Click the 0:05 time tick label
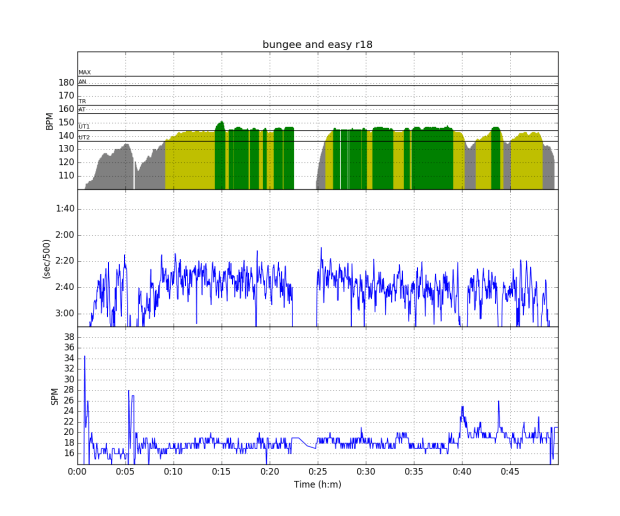 click(125, 471)
